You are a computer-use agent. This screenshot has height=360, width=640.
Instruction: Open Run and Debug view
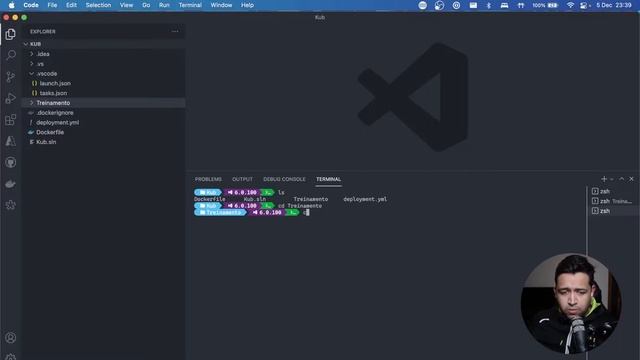[11, 98]
